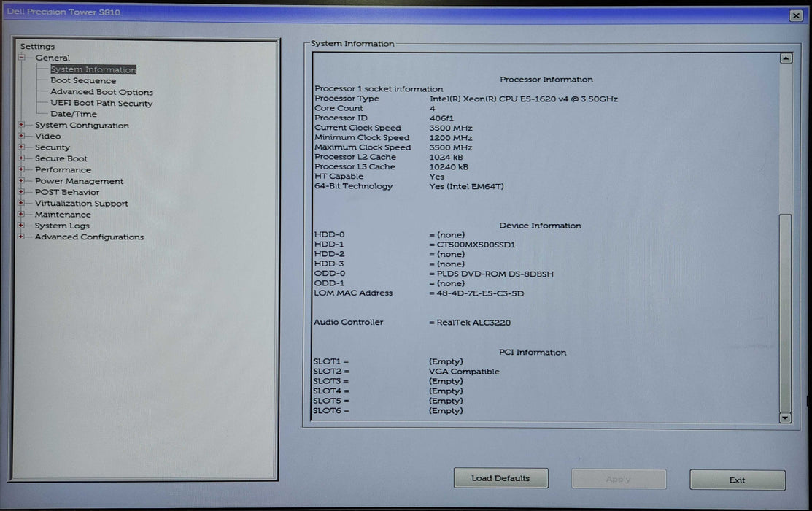Select the System Logs label
The image size is (812, 511).
[x=62, y=226]
